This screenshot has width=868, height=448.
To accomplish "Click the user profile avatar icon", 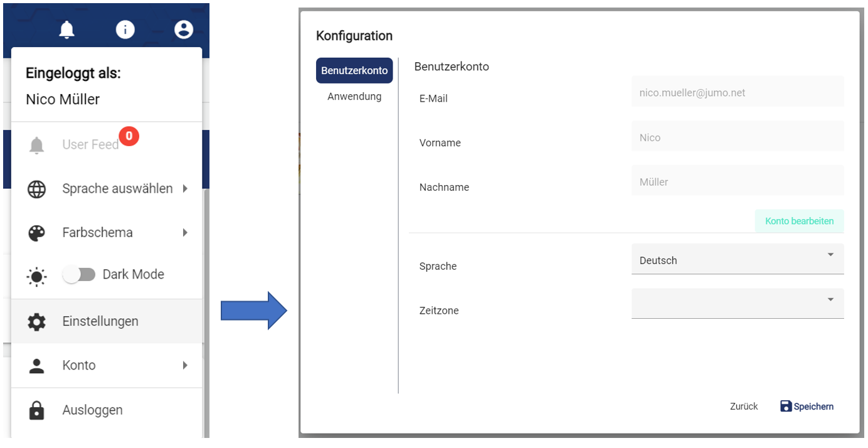I will (183, 29).
